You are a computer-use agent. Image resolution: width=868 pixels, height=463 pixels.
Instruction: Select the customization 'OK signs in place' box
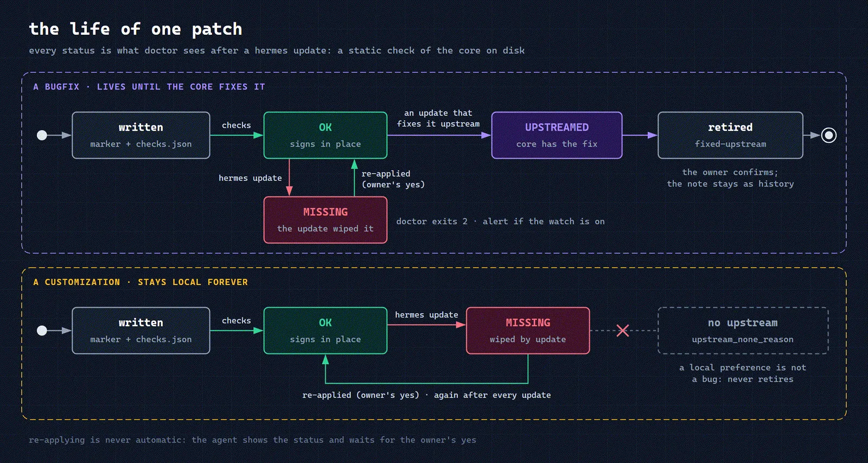(x=325, y=331)
